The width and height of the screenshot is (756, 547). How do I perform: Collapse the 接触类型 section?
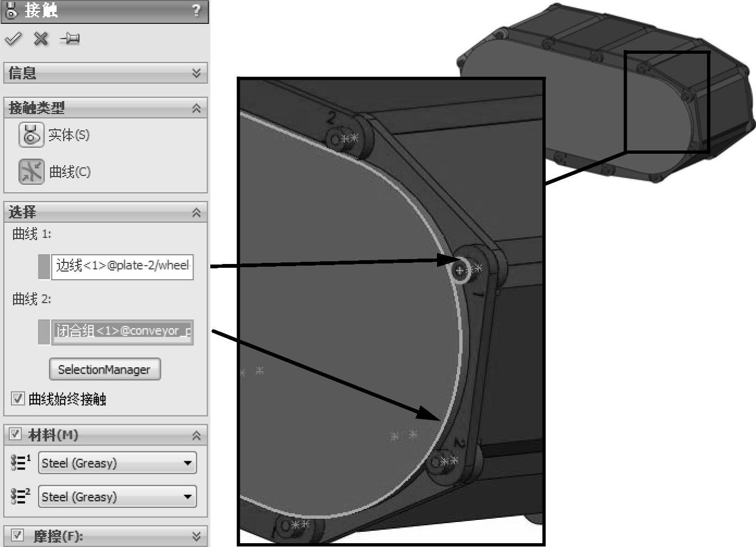click(x=196, y=108)
